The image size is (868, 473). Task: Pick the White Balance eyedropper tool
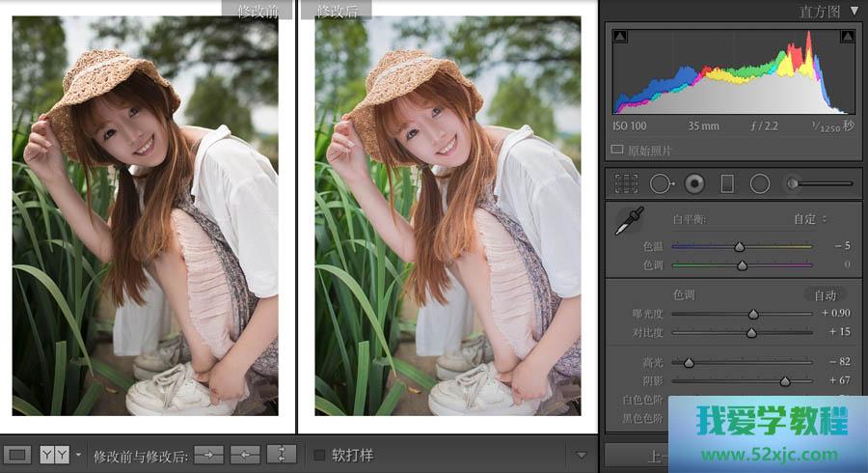coord(629,221)
